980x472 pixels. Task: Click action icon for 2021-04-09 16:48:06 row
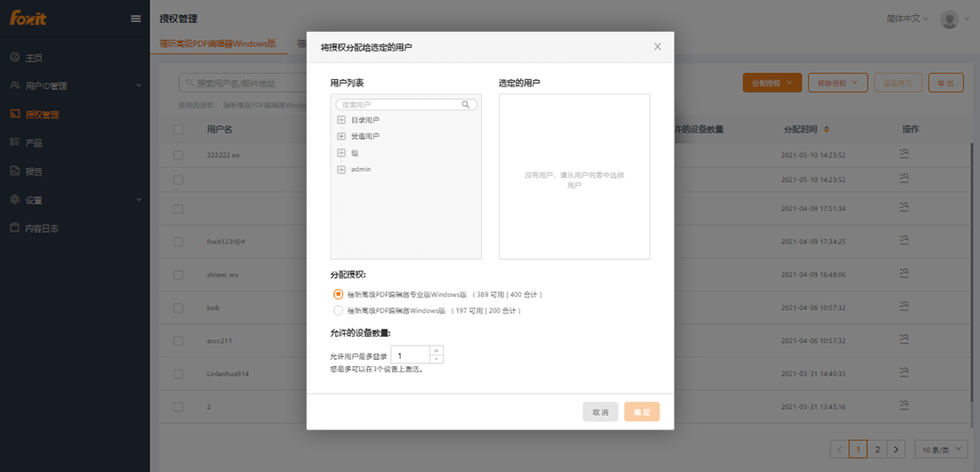903,272
